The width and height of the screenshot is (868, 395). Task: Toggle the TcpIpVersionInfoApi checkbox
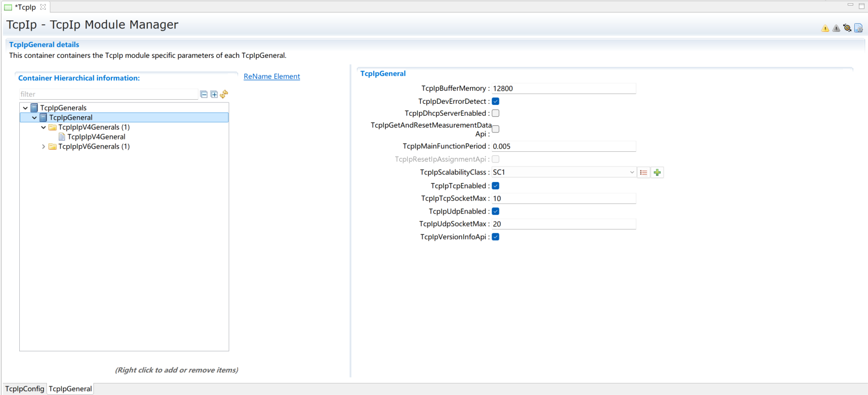[x=495, y=237]
